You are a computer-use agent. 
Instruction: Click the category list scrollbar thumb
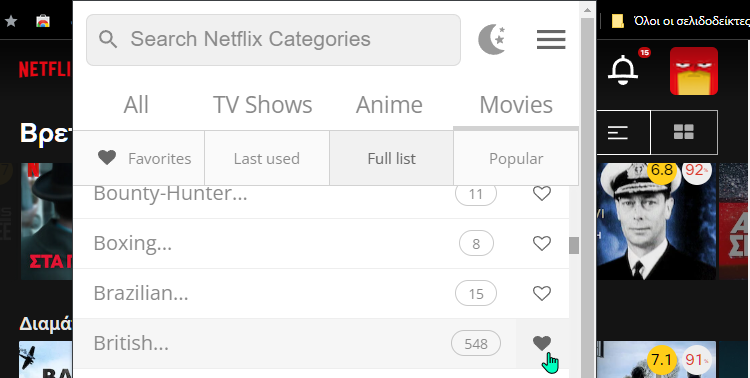pos(574,245)
